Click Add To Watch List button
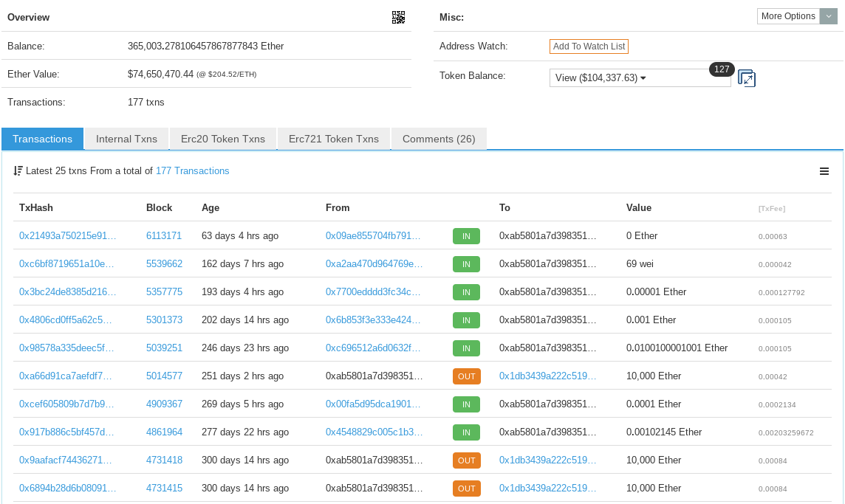The width and height of the screenshot is (845, 504). pyautogui.click(x=589, y=46)
